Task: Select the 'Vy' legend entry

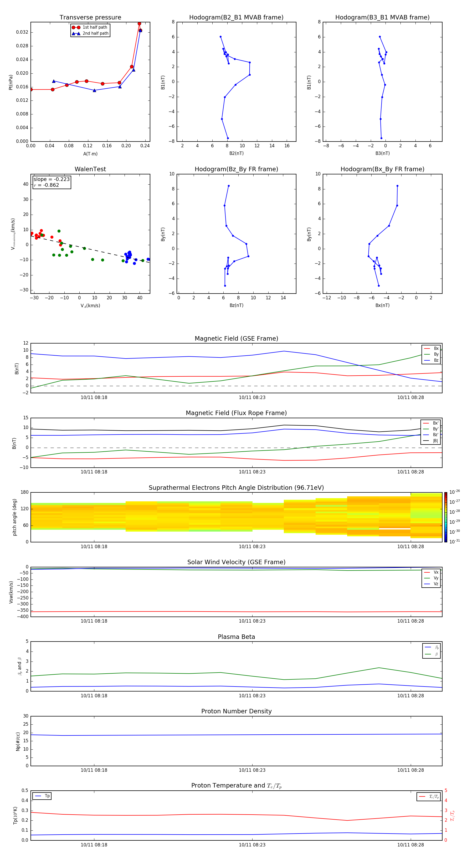Action: [x=431, y=578]
